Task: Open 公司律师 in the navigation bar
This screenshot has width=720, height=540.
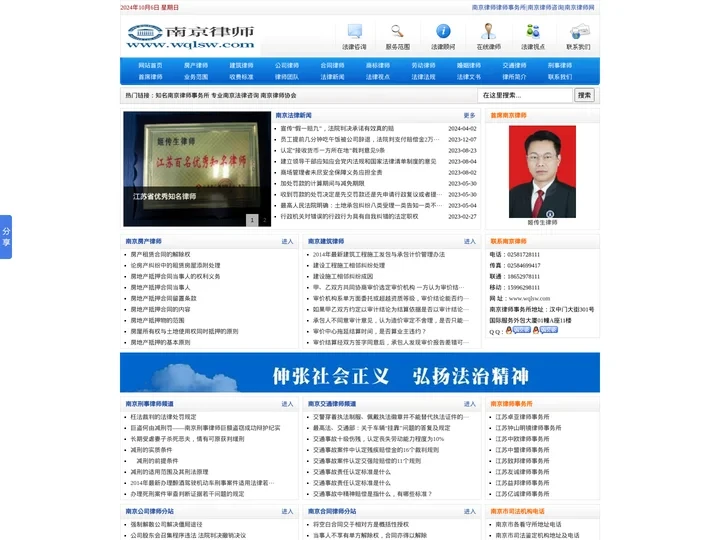Action: point(287,66)
